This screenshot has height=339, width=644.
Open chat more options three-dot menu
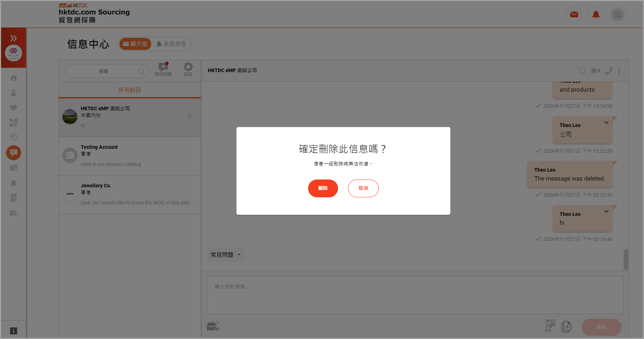pyautogui.click(x=619, y=71)
